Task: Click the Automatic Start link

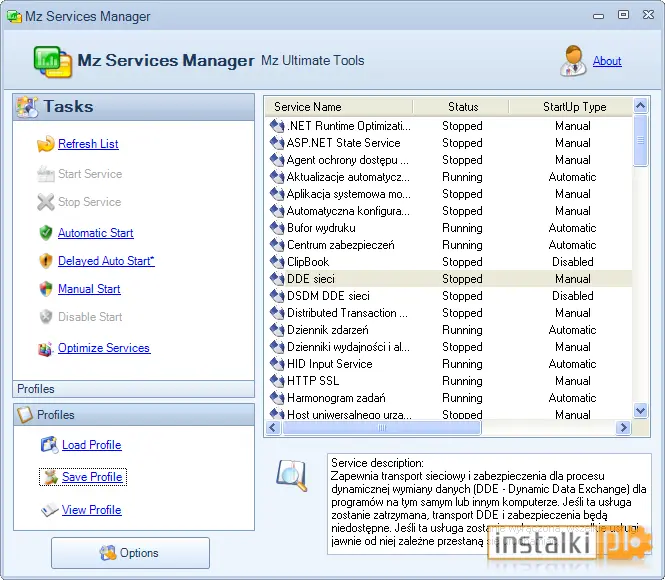Action: (96, 233)
